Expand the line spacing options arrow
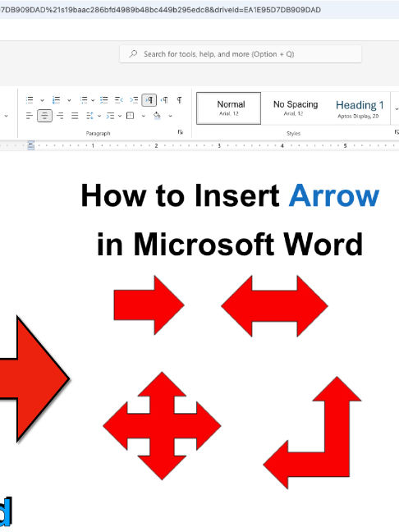Screen dimensions: 399x532 [x=99, y=116]
